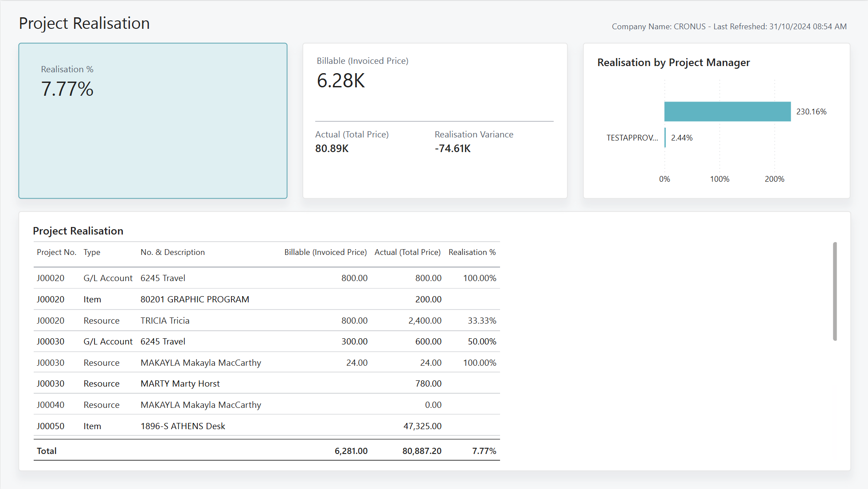The width and height of the screenshot is (868, 489).
Task: Click the Realisation by Project Manager title
Action: (673, 63)
